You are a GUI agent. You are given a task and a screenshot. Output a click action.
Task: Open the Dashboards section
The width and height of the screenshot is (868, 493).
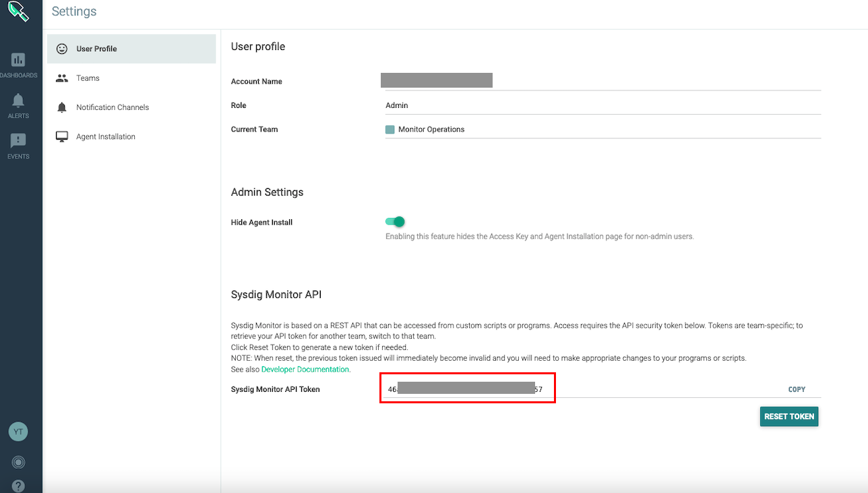18,64
